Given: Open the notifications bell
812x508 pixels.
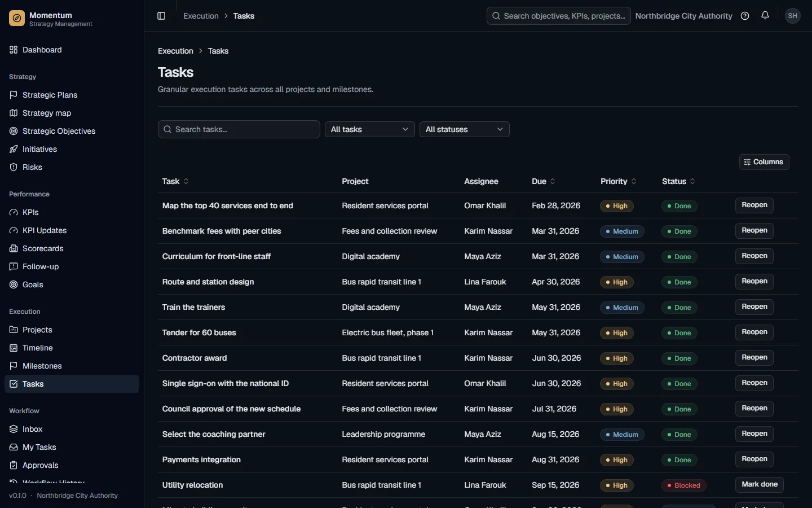Looking at the screenshot, I should tap(765, 16).
